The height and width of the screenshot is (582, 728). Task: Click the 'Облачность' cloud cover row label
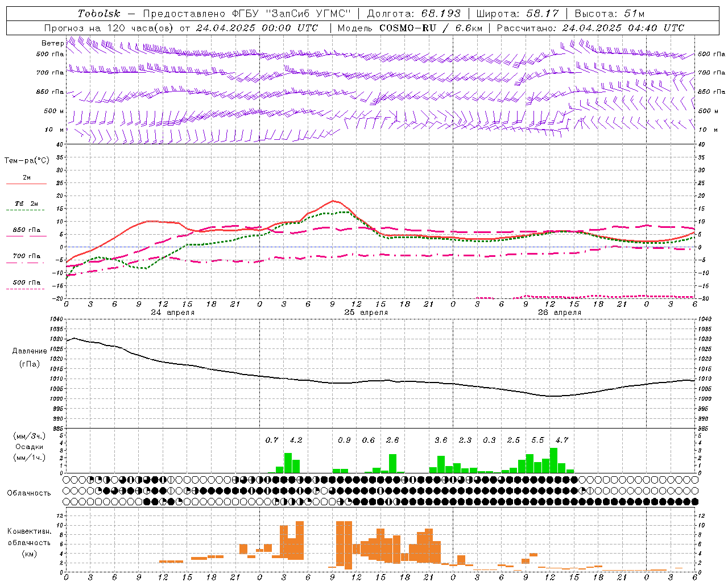[x=29, y=493]
